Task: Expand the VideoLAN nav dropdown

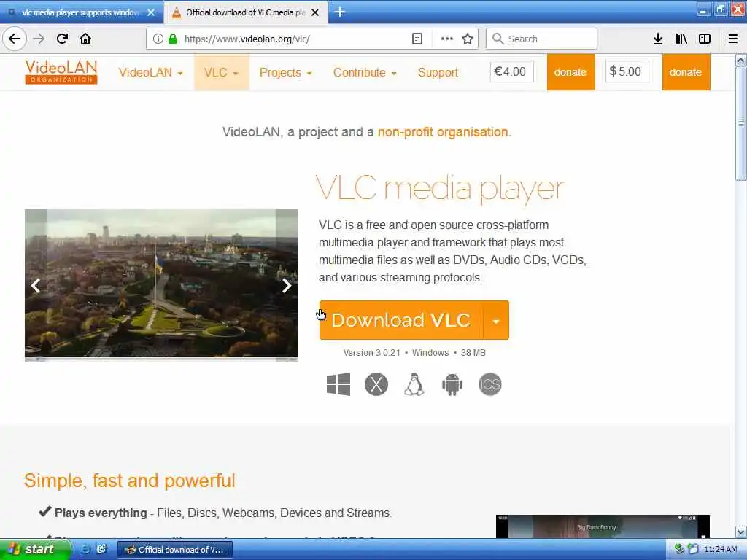Action: pyautogui.click(x=150, y=72)
